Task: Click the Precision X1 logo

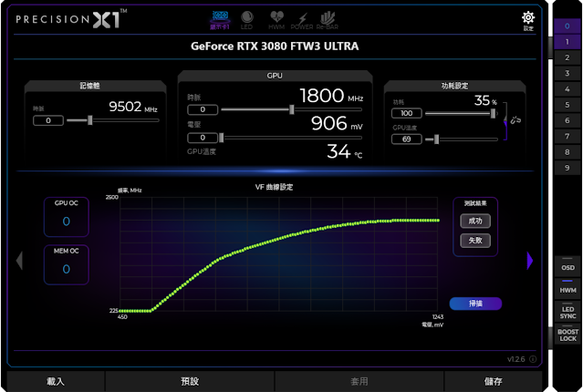Action: click(x=70, y=19)
